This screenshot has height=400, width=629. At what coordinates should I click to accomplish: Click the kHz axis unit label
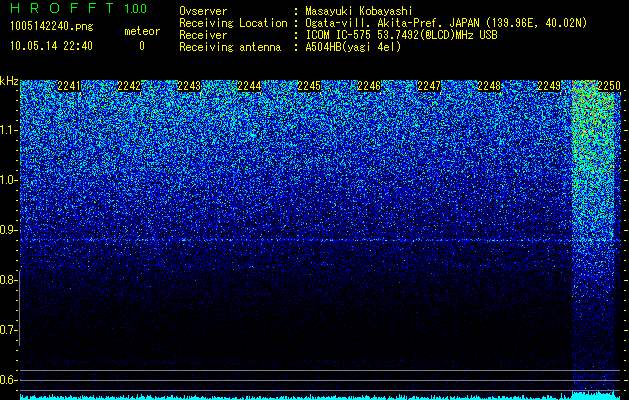tap(9, 81)
